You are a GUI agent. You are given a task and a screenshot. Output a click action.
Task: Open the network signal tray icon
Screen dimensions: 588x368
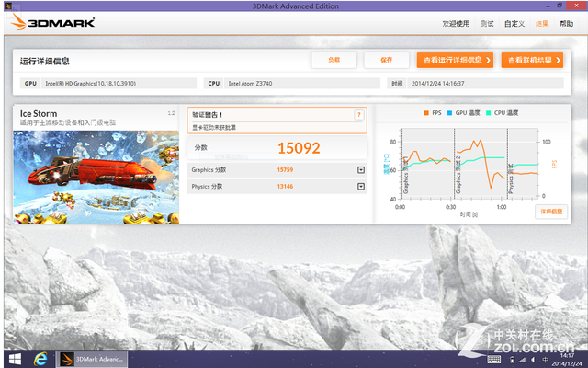pos(522,360)
